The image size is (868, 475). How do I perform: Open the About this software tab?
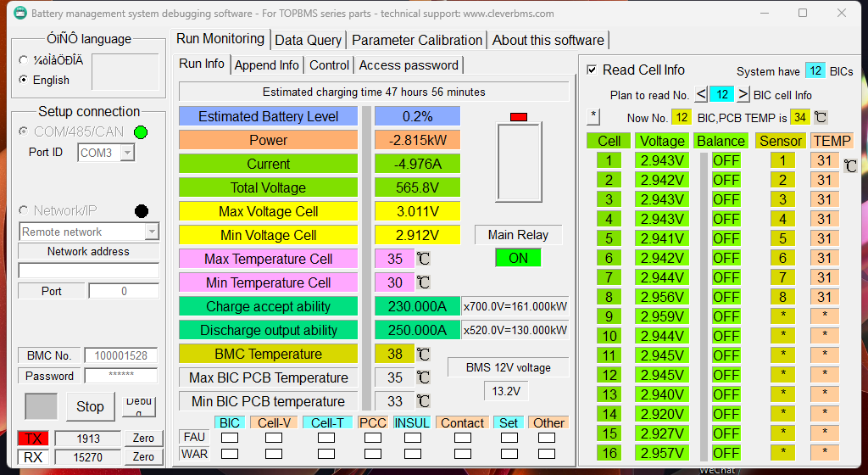548,41
